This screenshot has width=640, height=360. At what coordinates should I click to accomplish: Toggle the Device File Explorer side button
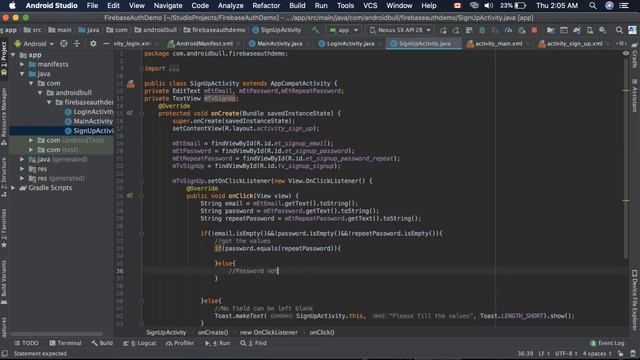click(x=635, y=300)
